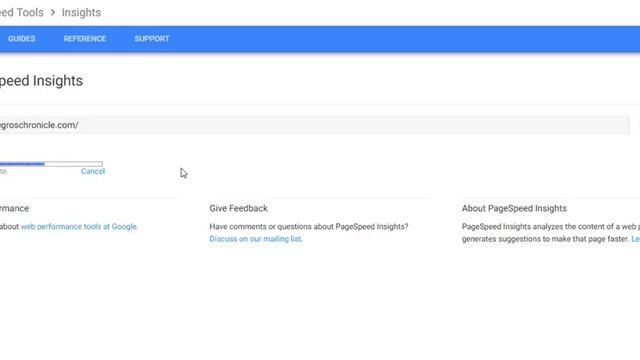This screenshot has width=640, height=360.
Task: Click the breadcrumb chevron separator
Action: point(53,13)
